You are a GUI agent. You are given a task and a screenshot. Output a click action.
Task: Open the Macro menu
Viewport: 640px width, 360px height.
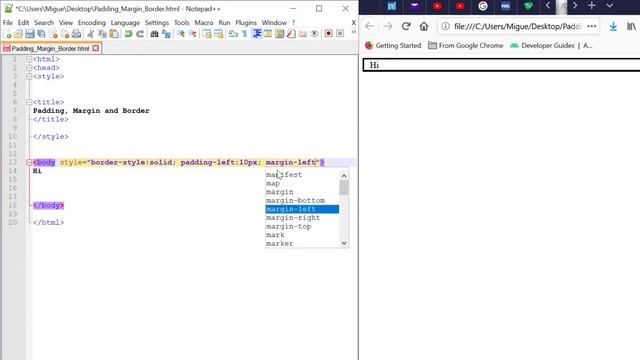pos(204,23)
